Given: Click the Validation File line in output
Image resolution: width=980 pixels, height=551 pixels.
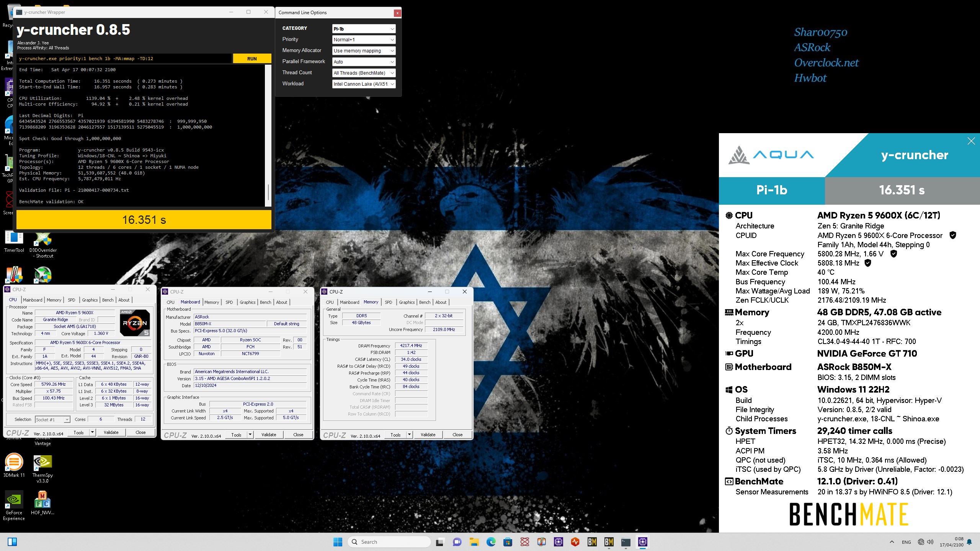Looking at the screenshot, I should click(74, 190).
